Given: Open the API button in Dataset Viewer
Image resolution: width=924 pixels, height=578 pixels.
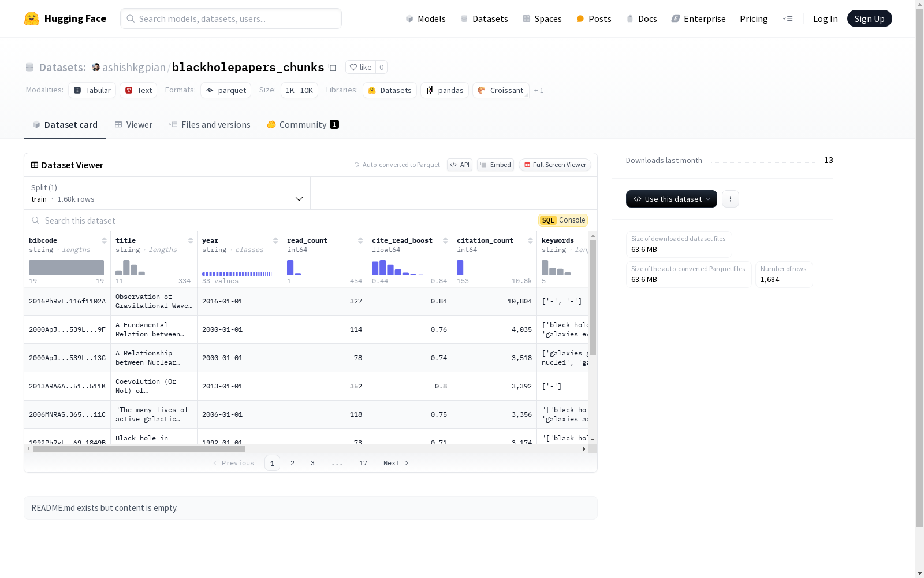Looking at the screenshot, I should 460,165.
